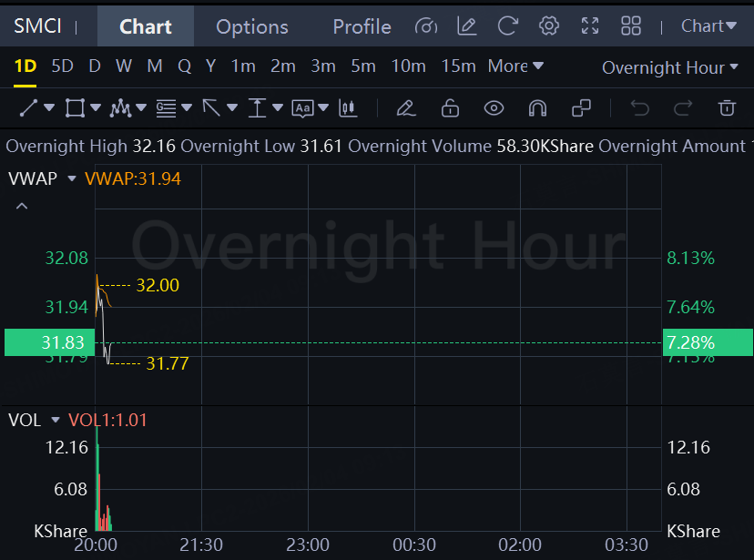This screenshot has height=560, width=754.
Task: Collapse the indicator panel chevron
Action: click(22, 206)
